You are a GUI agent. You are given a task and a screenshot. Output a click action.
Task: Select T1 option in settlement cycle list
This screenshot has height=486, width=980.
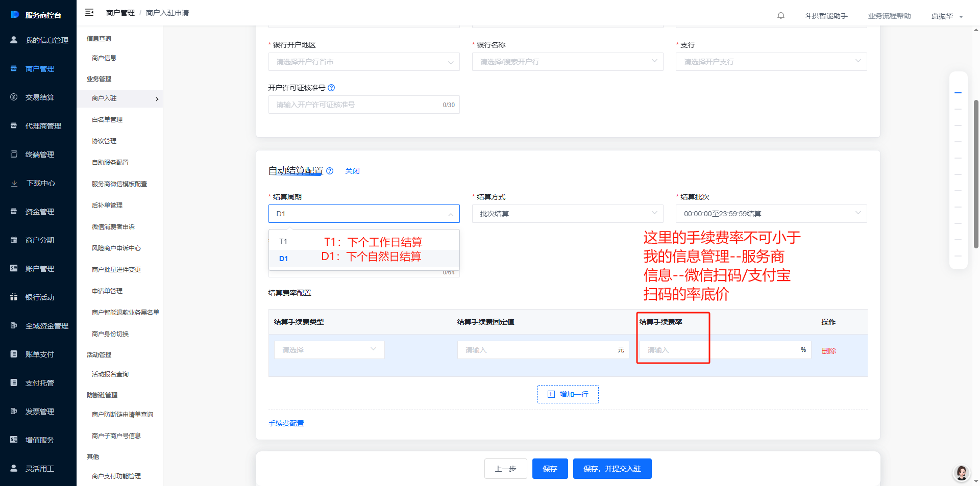point(283,241)
